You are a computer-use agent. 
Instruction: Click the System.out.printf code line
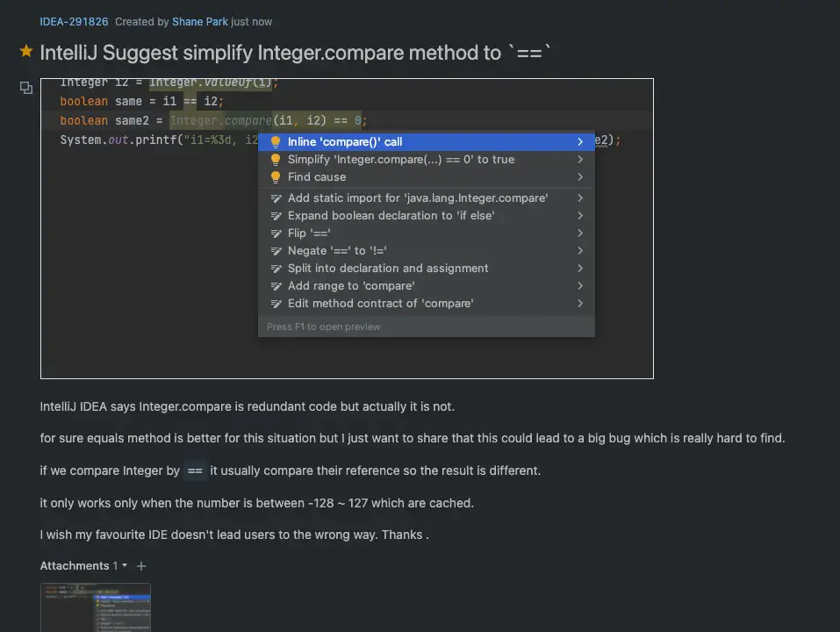159,140
